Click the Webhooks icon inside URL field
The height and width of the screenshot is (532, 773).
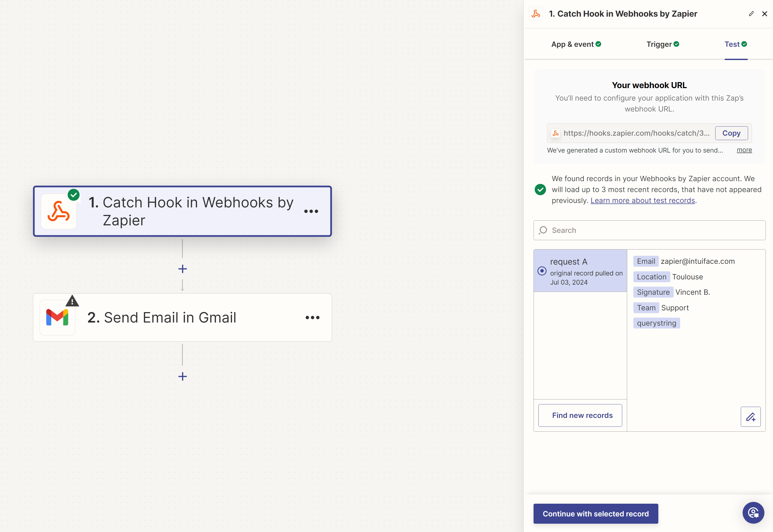click(x=556, y=133)
